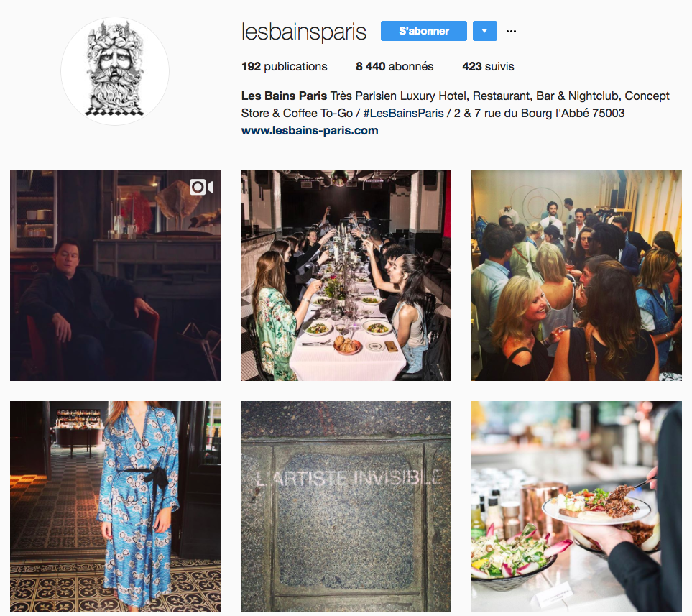Select the 192 publications count
This screenshot has height=616, width=692.
285,67
